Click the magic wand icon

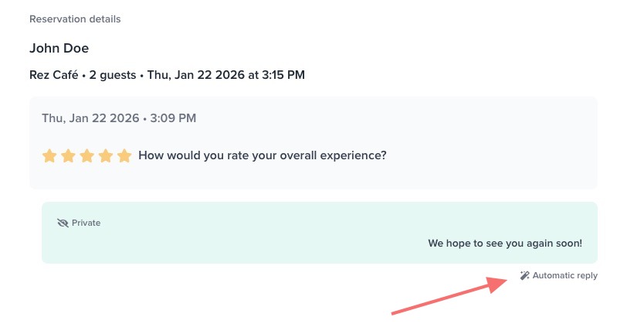tap(524, 275)
